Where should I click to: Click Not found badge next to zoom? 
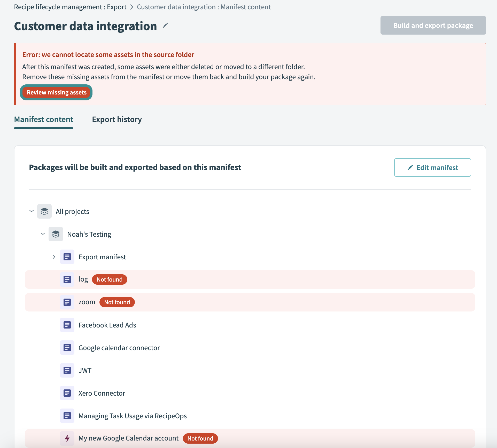(x=117, y=302)
